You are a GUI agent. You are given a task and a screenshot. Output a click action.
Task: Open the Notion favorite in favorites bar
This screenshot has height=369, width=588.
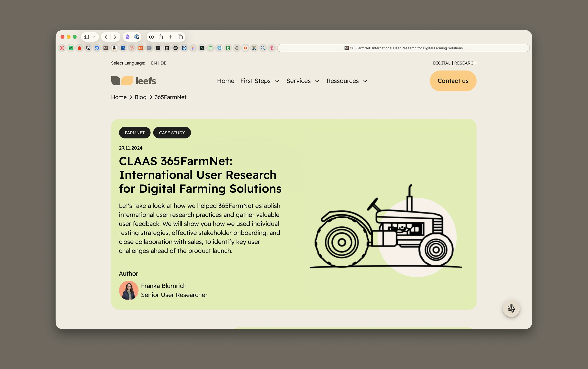pos(88,48)
